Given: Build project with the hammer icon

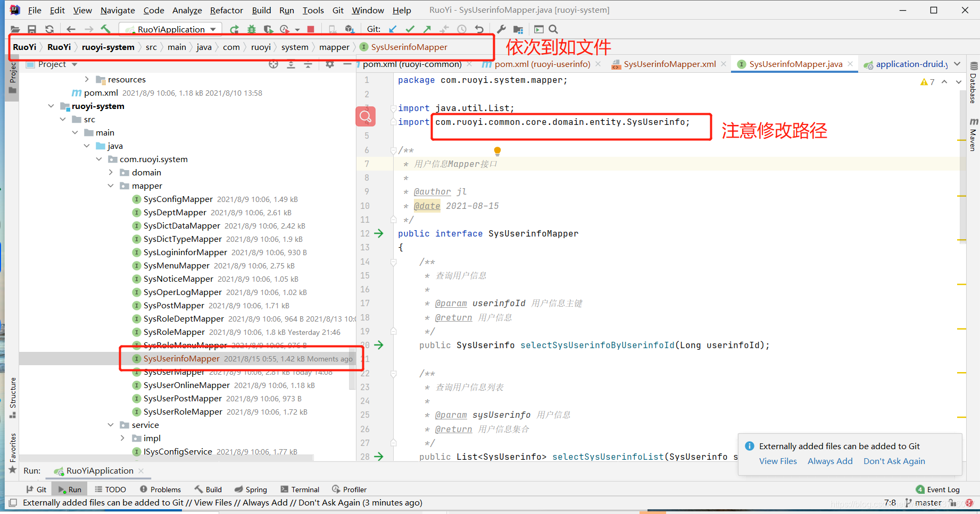Looking at the screenshot, I should point(105,29).
